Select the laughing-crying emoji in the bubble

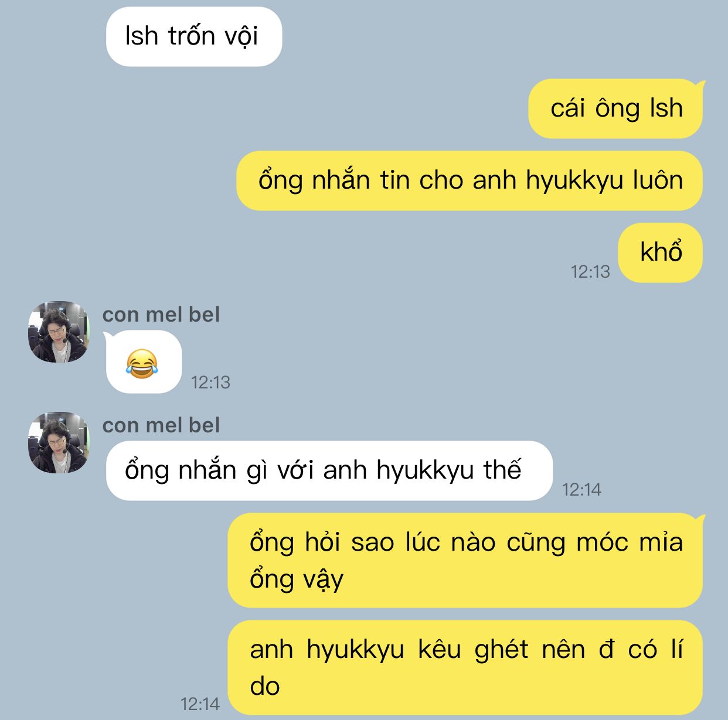point(142,363)
